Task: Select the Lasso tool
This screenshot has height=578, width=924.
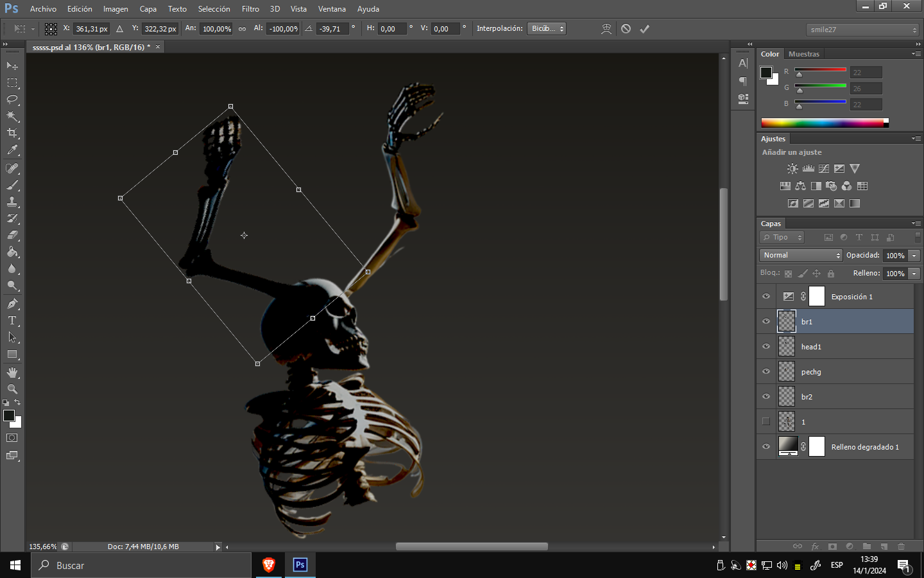Action: point(12,100)
